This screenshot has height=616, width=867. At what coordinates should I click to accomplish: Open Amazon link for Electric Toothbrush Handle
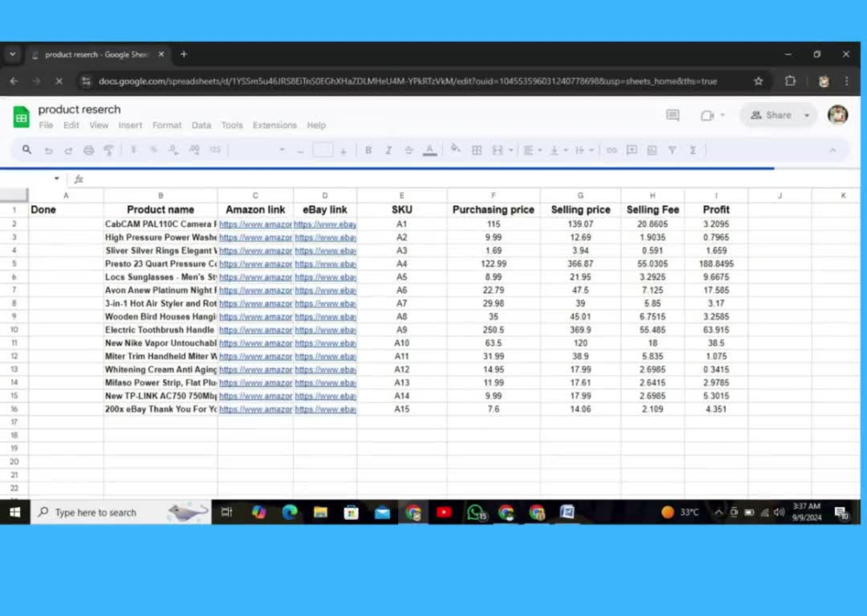(256, 330)
